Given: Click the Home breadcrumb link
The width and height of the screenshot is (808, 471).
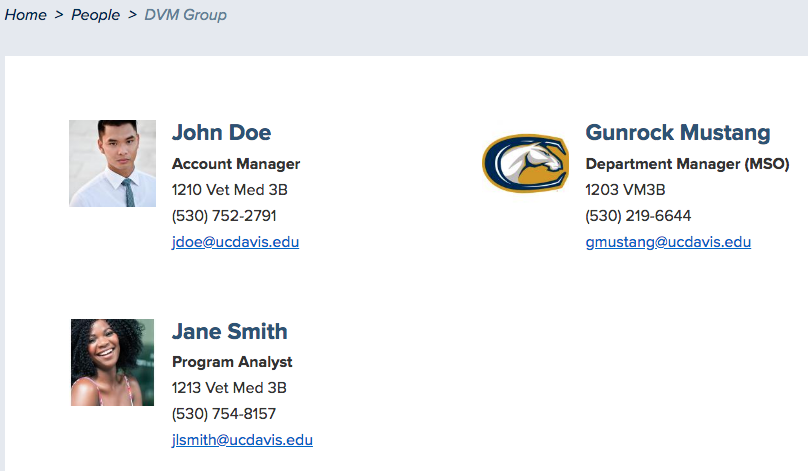Looking at the screenshot, I should point(26,15).
